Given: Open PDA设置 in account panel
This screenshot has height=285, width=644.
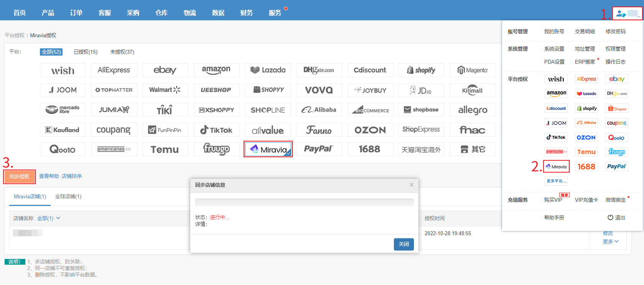Looking at the screenshot, I should [x=554, y=62].
